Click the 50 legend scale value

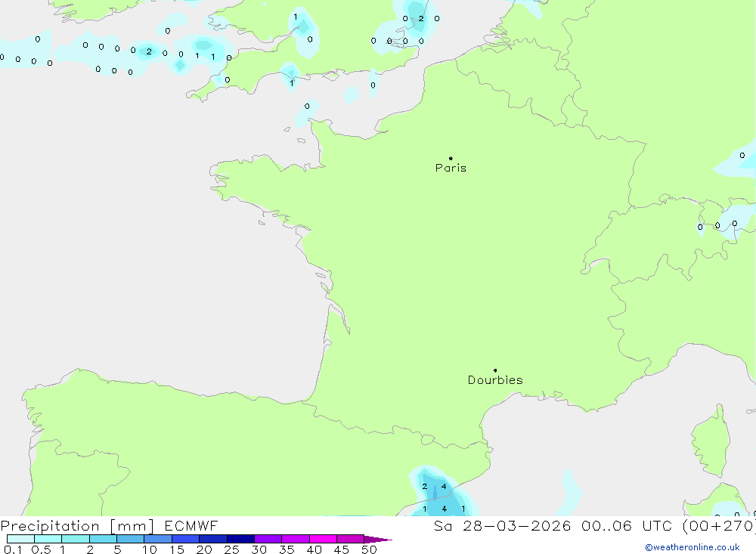[x=369, y=549]
